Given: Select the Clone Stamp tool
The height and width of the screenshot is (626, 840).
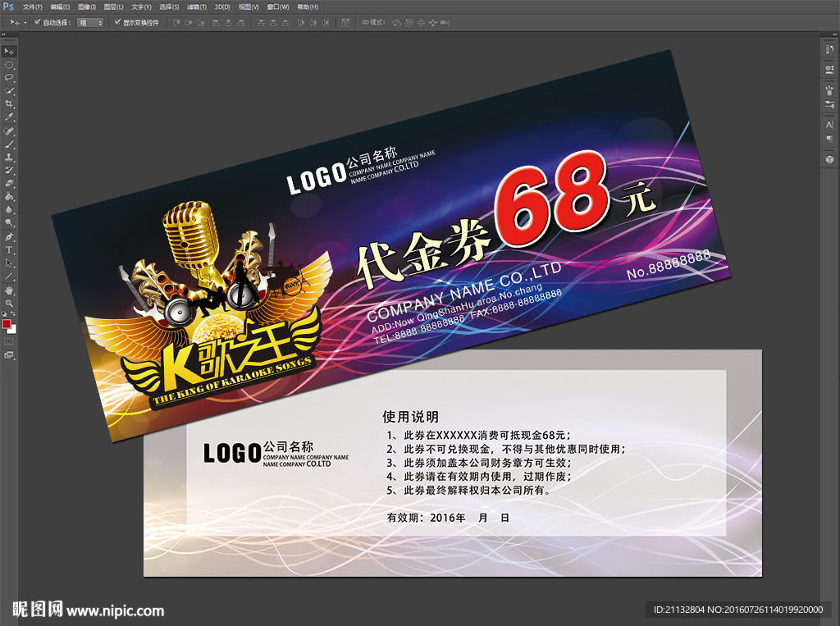Looking at the screenshot, I should click(9, 158).
